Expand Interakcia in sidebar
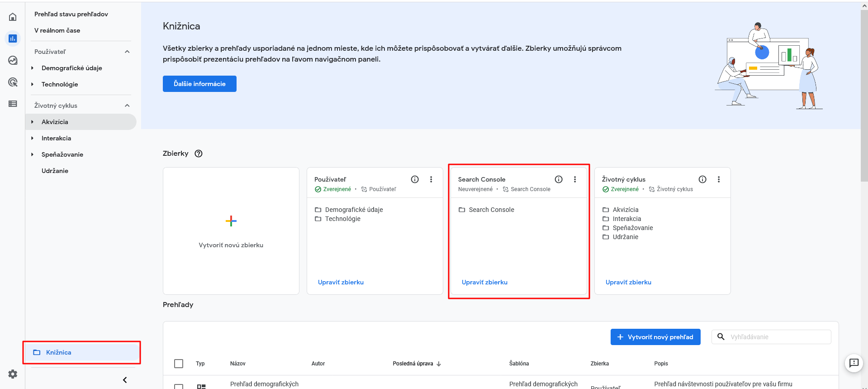The height and width of the screenshot is (389, 868). tap(32, 138)
